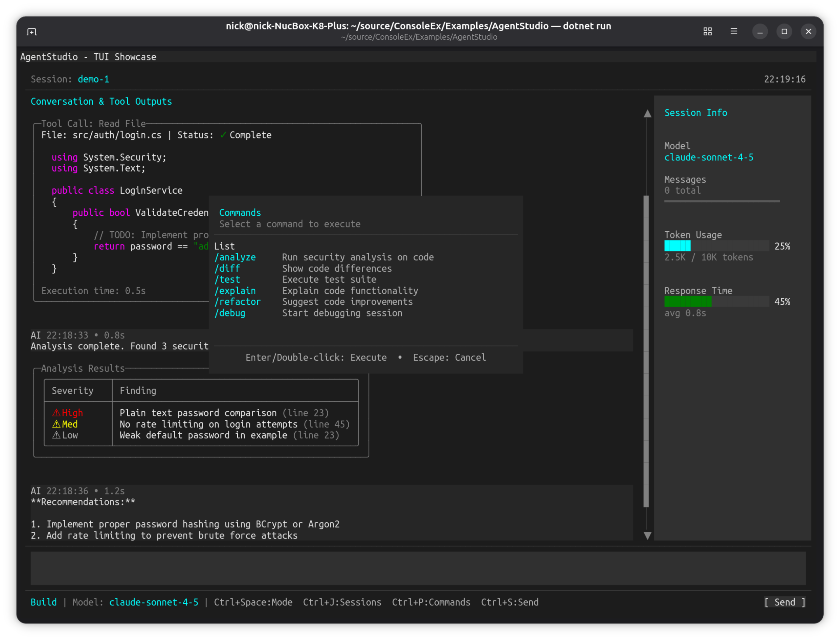Click the scroll-up arrow in conversation panel
This screenshot has height=640, width=840.
coord(647,114)
